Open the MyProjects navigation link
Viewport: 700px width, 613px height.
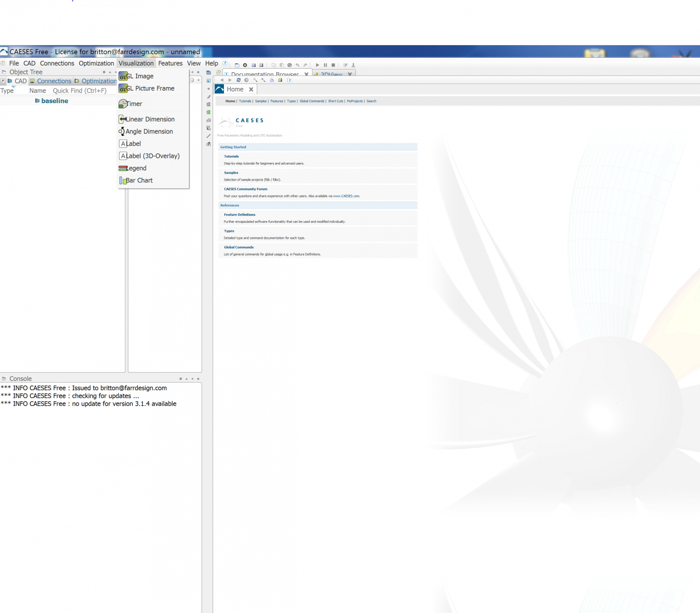tap(355, 101)
